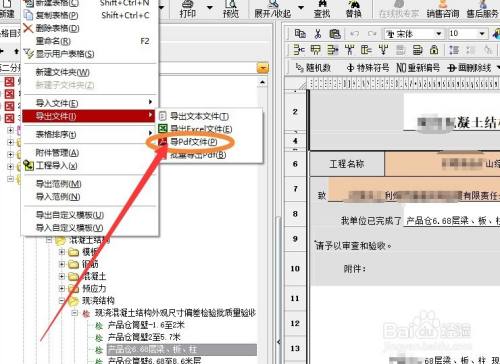
Task: Choose 导出文本文件(T) from submenu
Action: point(199,116)
